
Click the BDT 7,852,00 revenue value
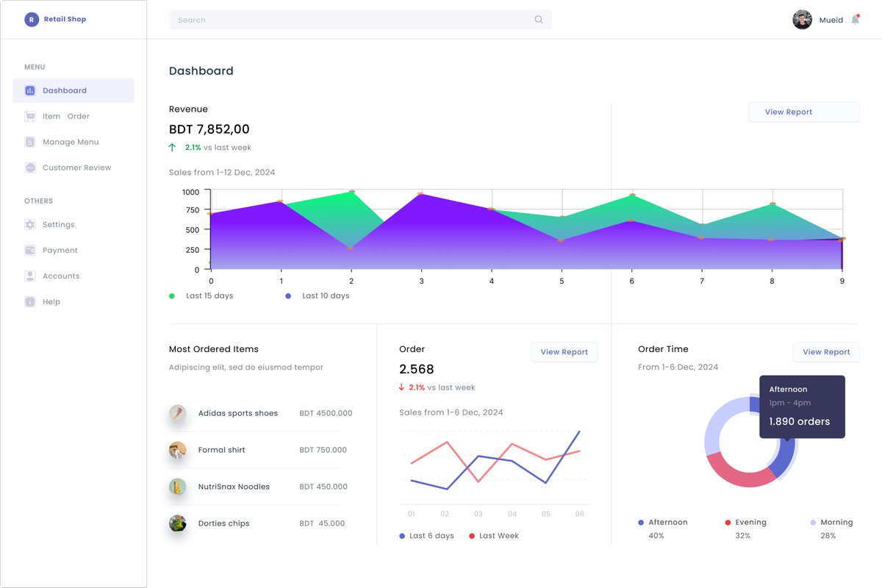coord(209,129)
